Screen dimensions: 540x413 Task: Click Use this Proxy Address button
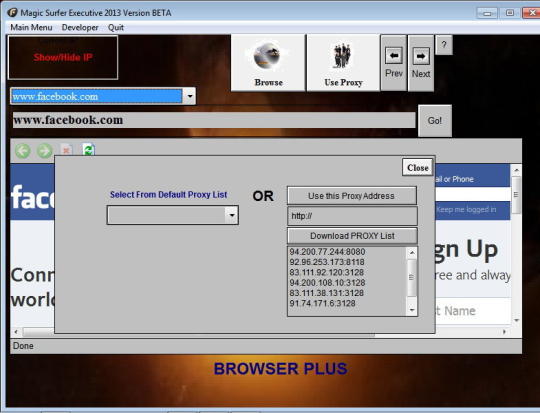(x=352, y=196)
